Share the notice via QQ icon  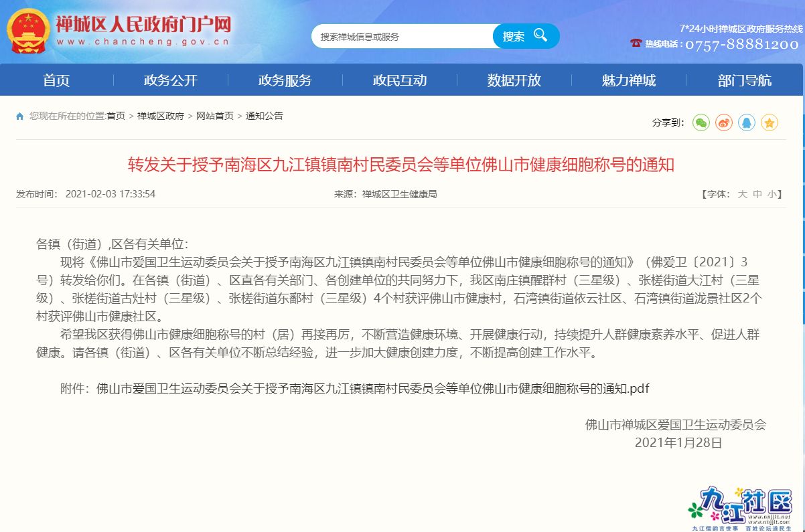point(747,122)
